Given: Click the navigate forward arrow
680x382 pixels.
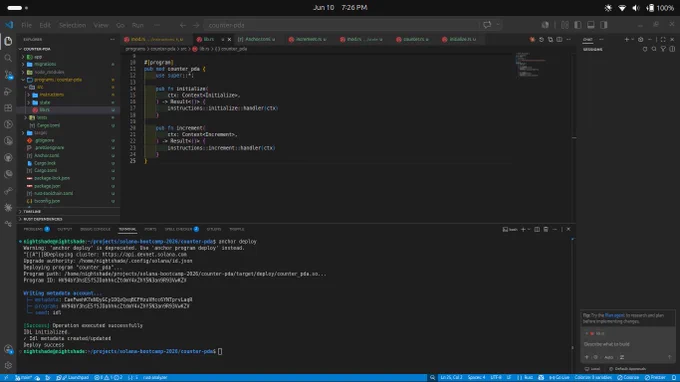Looking at the screenshot, I should click(x=196, y=25).
